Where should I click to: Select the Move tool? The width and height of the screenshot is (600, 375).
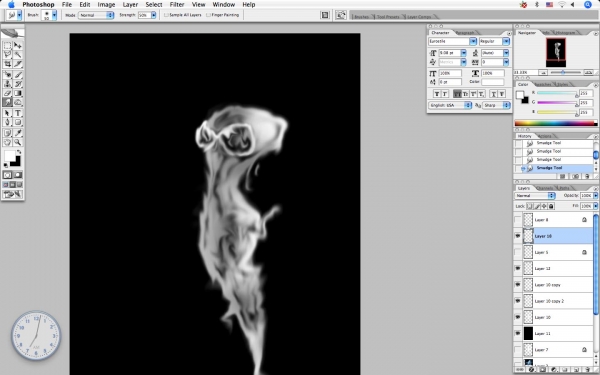click(18, 46)
